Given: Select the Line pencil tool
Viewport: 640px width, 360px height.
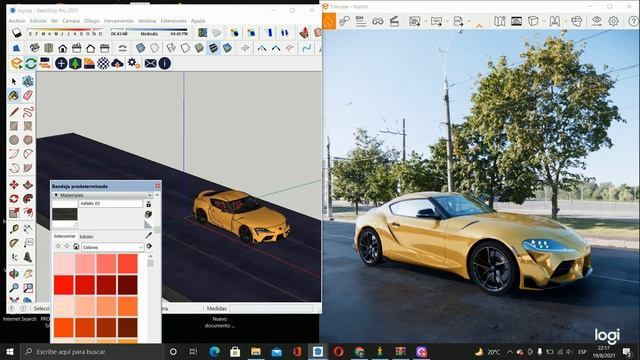Looking at the screenshot, I should (14, 112).
